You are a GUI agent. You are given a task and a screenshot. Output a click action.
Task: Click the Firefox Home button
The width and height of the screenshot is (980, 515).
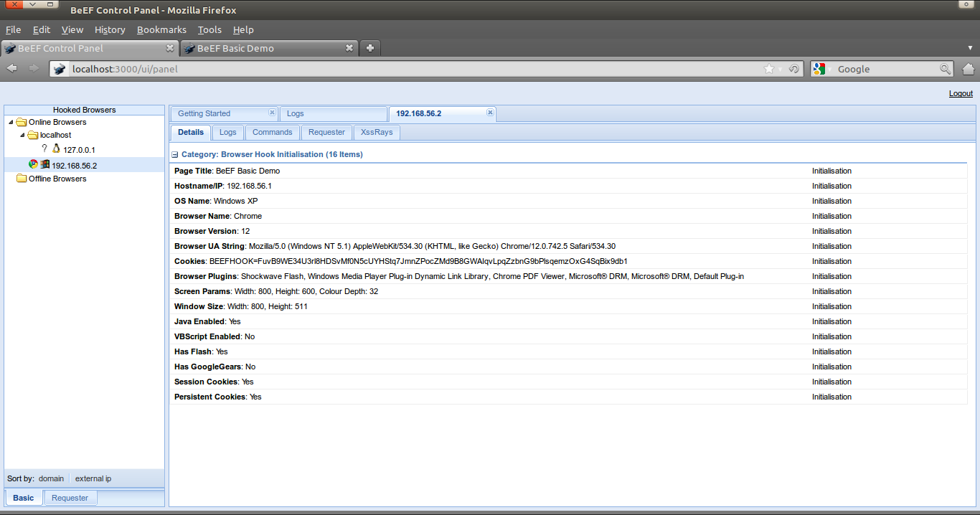pyautogui.click(x=968, y=69)
